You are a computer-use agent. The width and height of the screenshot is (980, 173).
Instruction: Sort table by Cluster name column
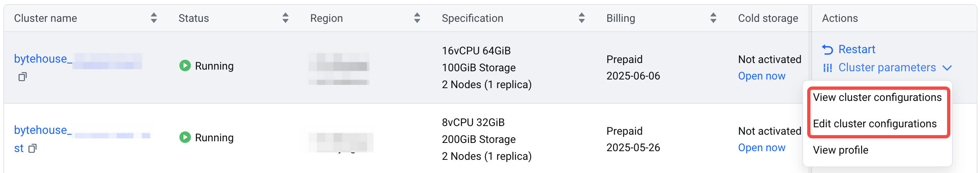click(x=154, y=18)
